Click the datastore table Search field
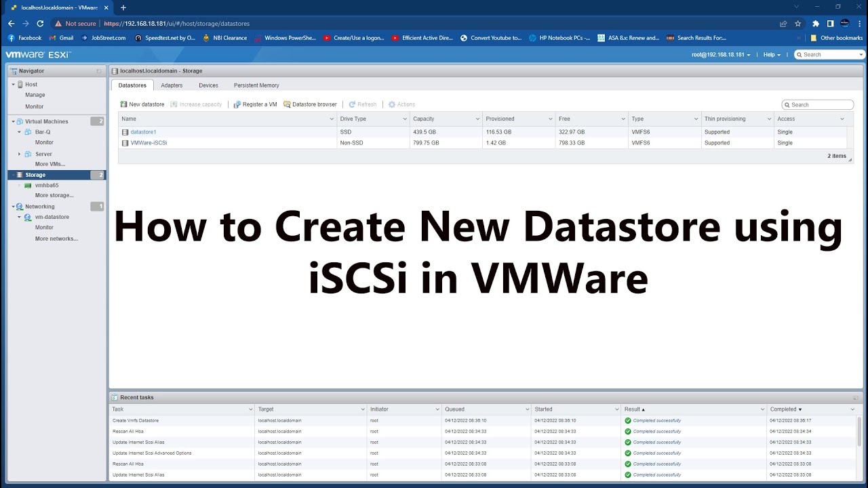The width and height of the screenshot is (868, 488). pyautogui.click(x=817, y=104)
